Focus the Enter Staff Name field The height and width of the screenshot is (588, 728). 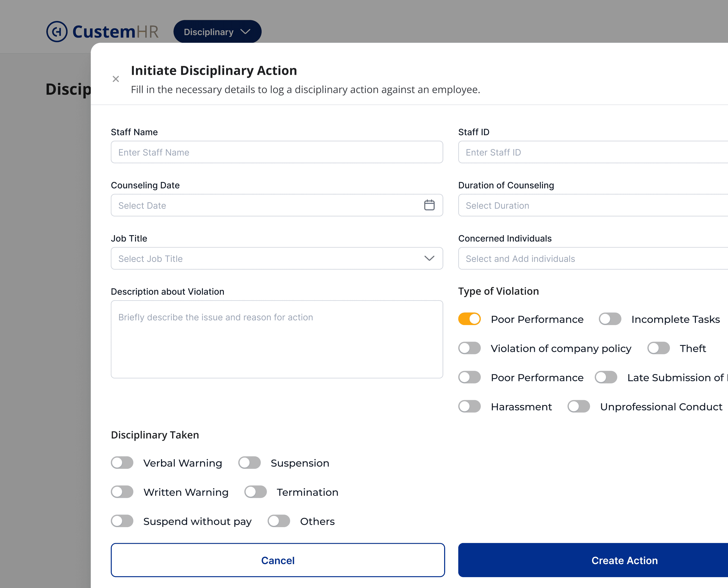(277, 152)
